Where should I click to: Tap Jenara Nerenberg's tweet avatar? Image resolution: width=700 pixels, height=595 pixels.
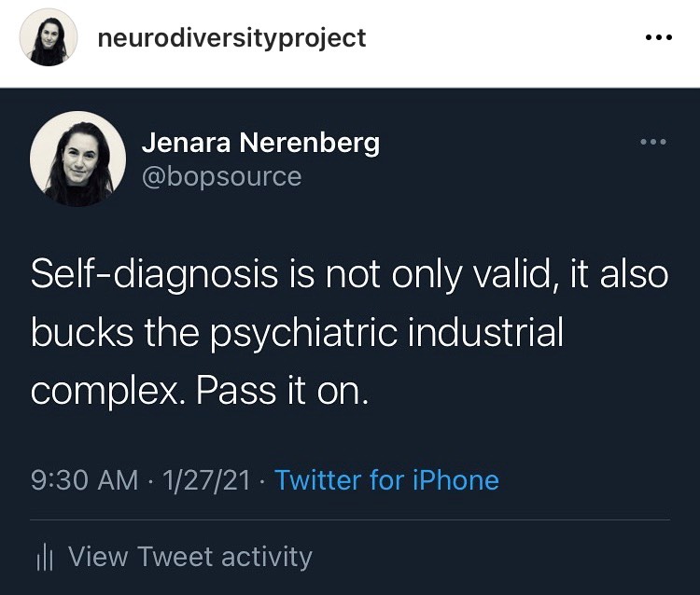coord(77,159)
